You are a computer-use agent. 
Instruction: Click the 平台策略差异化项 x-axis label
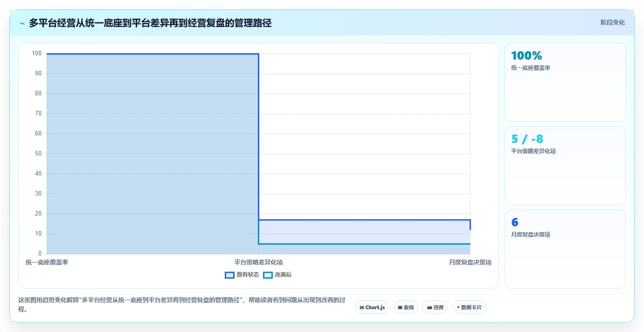coord(258,263)
